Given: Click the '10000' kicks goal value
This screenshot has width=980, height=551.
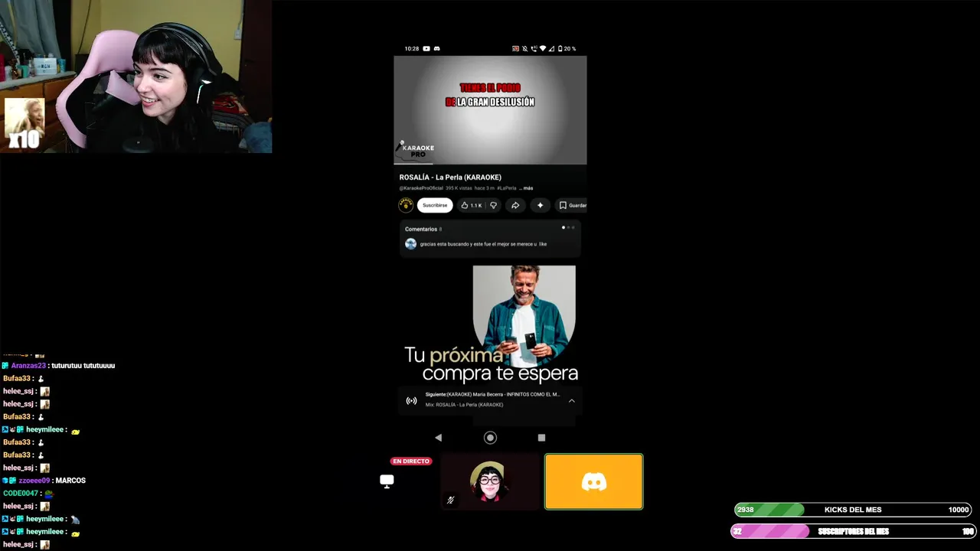Looking at the screenshot, I should tap(959, 510).
